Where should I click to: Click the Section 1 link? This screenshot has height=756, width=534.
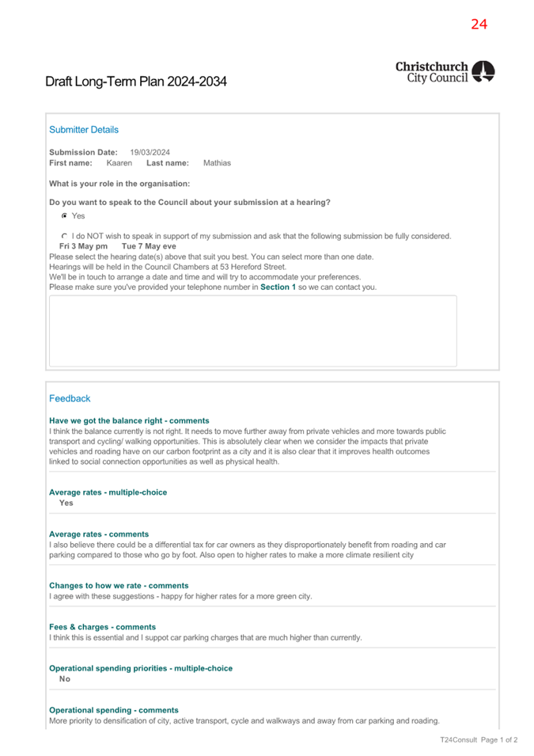click(x=278, y=287)
